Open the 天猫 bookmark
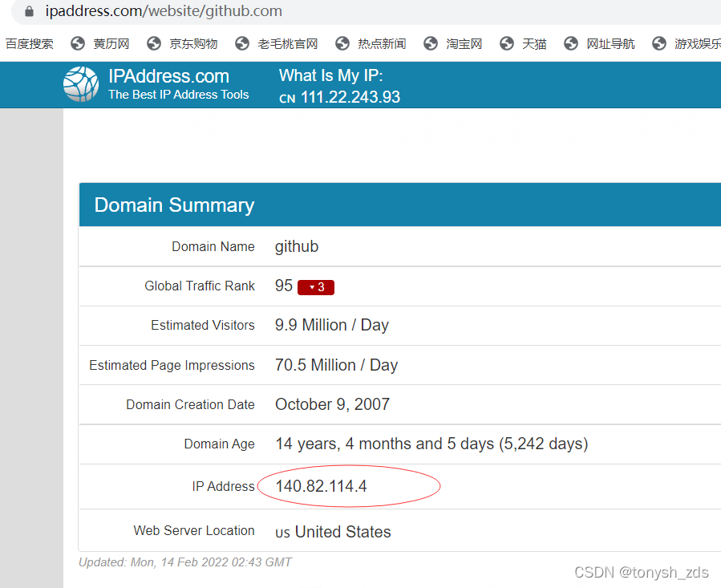The width and height of the screenshot is (721, 588). click(534, 43)
